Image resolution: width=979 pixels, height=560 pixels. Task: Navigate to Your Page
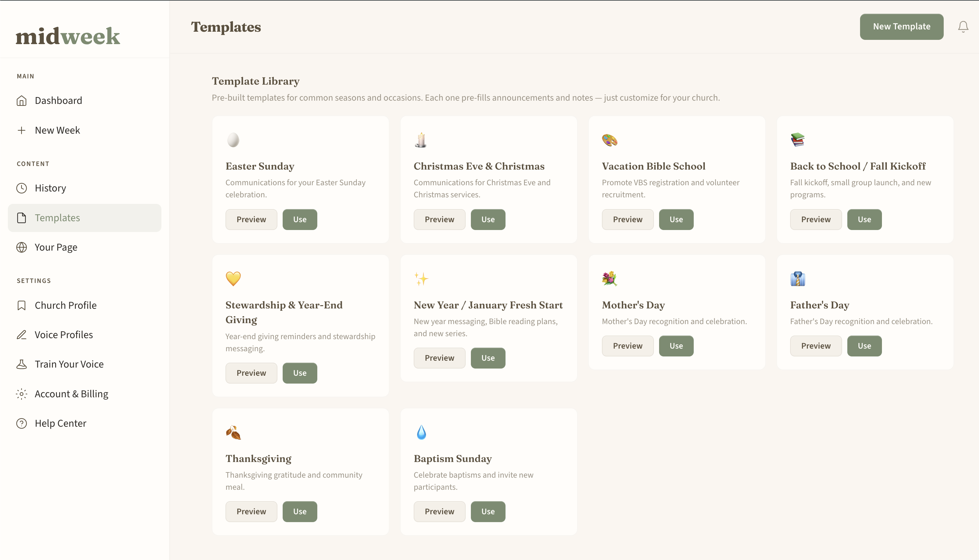coord(85,247)
